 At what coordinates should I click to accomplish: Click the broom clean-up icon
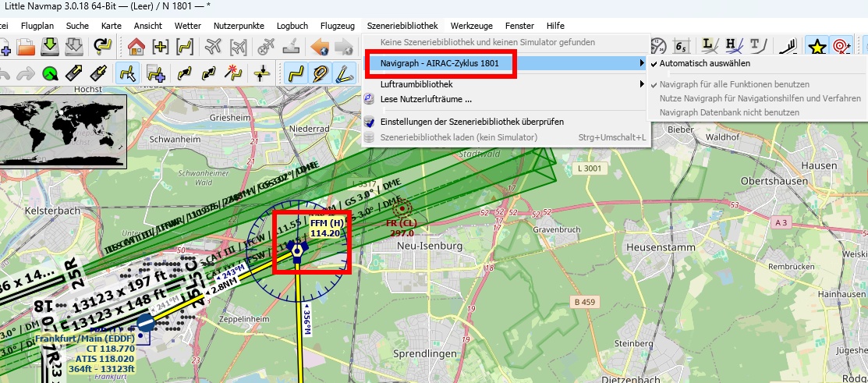(291, 47)
